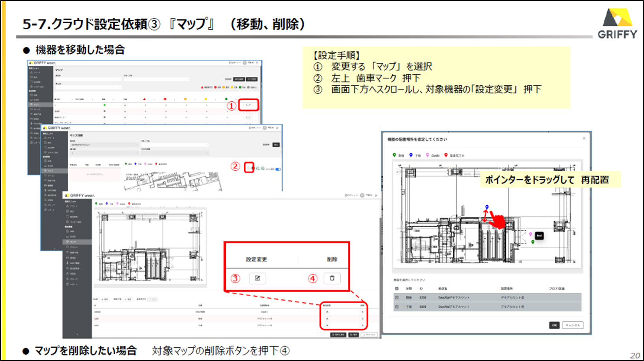Toggle checkbox for the second device row (子機)
This screenshot has width=644, height=361.
397,307
